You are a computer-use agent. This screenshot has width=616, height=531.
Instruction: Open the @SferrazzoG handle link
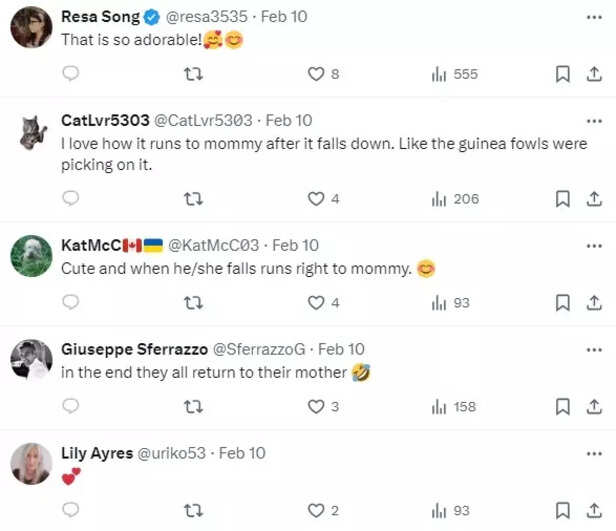260,349
